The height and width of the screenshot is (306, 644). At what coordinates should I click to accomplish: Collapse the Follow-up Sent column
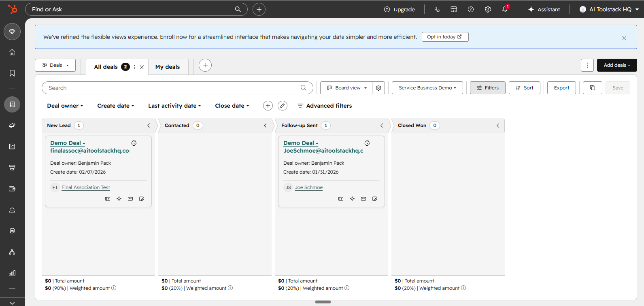point(382,125)
